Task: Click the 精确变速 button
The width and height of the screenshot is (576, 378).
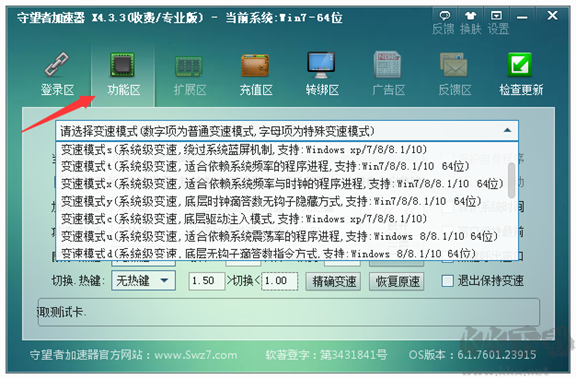Action: [x=333, y=281]
